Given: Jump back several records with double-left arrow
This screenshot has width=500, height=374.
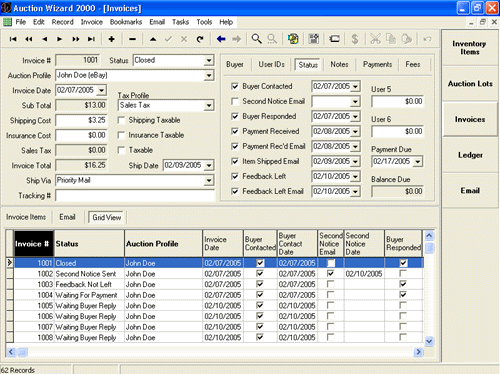Looking at the screenshot, I should (x=29, y=39).
